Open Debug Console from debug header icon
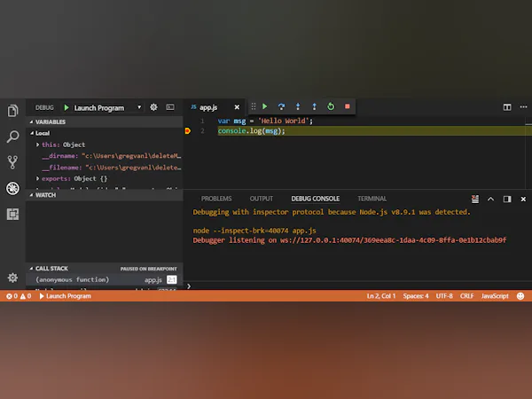The image size is (532, 399). click(x=170, y=107)
